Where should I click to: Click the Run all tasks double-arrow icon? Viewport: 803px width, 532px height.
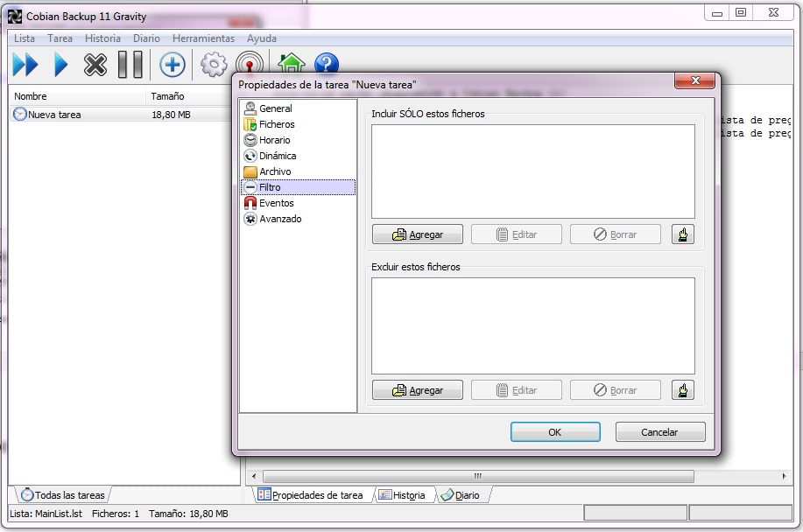point(25,65)
